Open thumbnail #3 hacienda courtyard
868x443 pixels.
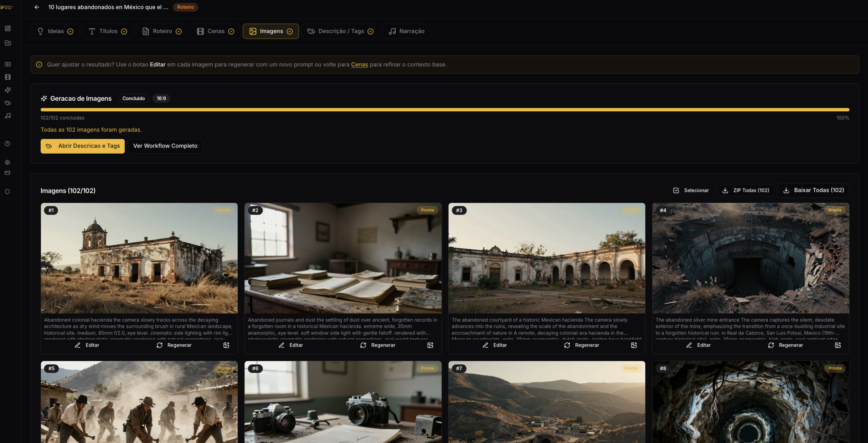(x=547, y=258)
